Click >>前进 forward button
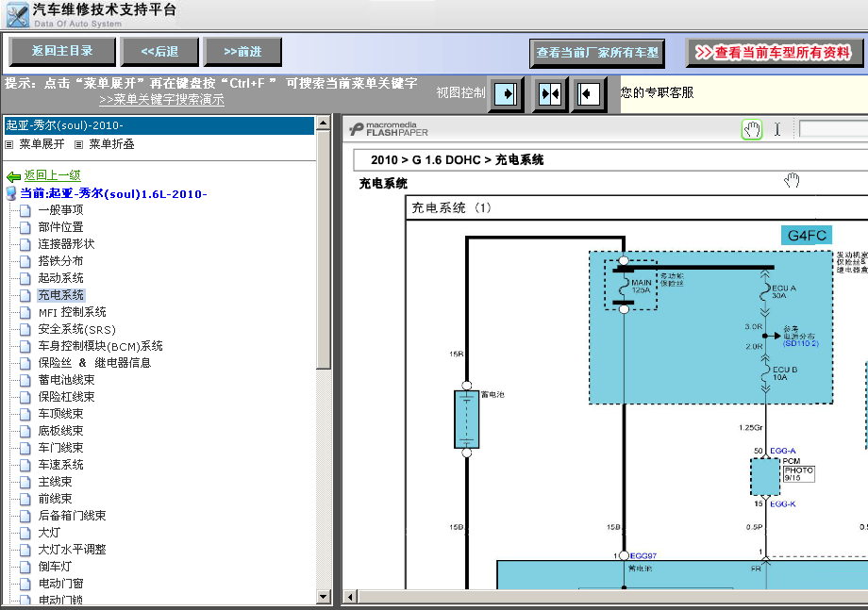 [242, 52]
